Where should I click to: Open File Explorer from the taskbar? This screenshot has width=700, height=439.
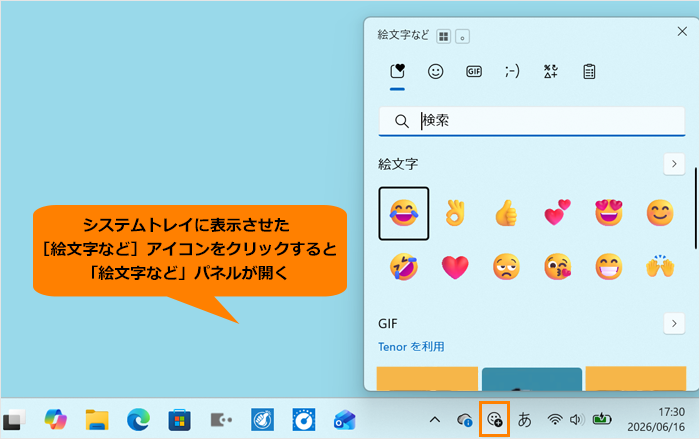point(97,420)
